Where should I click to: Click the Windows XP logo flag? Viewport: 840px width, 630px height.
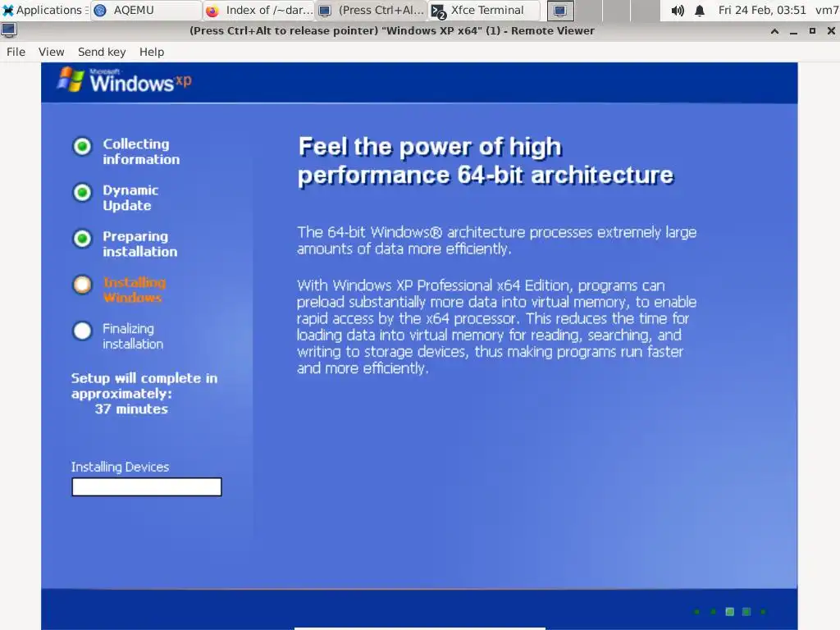[71, 80]
